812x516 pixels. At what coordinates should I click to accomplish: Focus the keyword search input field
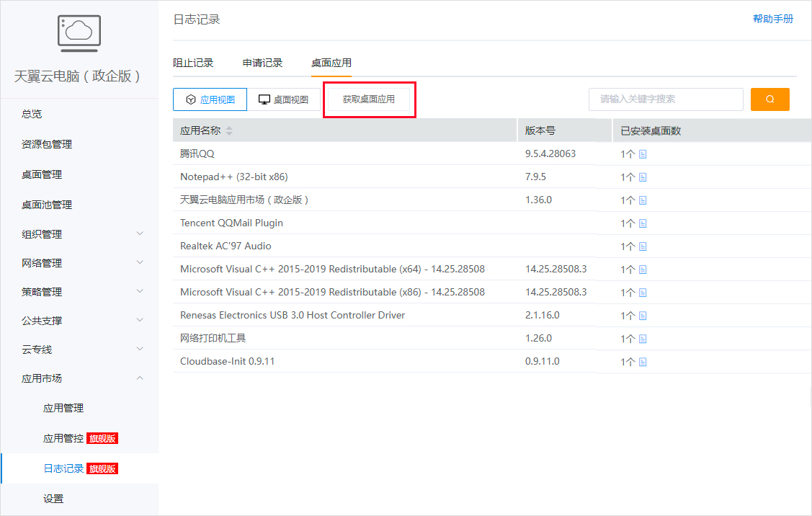pyautogui.click(x=665, y=99)
